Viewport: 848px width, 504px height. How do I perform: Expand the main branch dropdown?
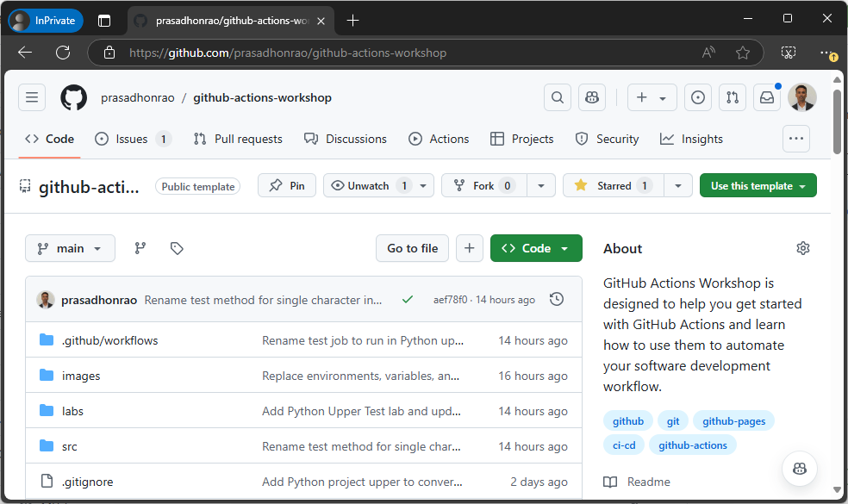coord(71,248)
